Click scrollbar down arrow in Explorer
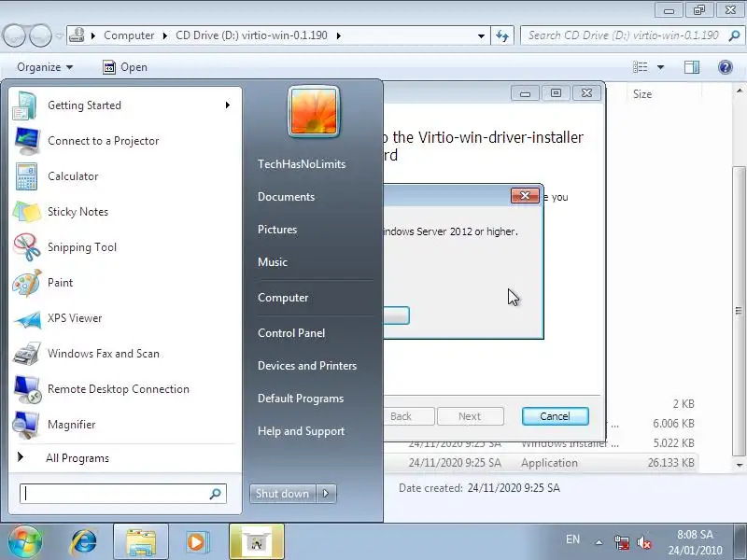Image resolution: width=747 pixels, height=560 pixels. coord(739,465)
